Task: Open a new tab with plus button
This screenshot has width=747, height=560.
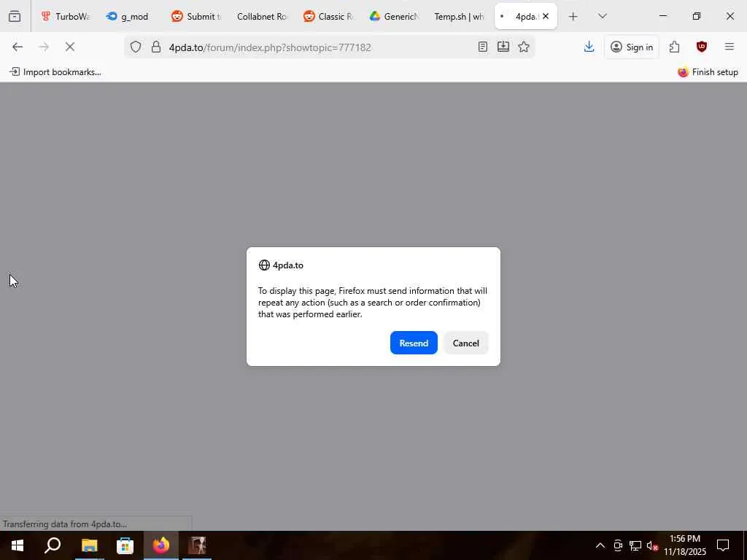Action: click(573, 16)
